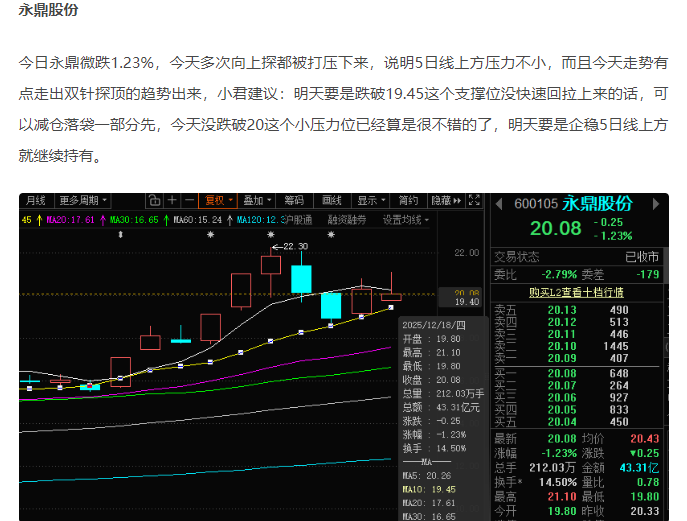The image size is (687, 521).
Task: Click the 已收市 trading status
Action: tap(642, 257)
